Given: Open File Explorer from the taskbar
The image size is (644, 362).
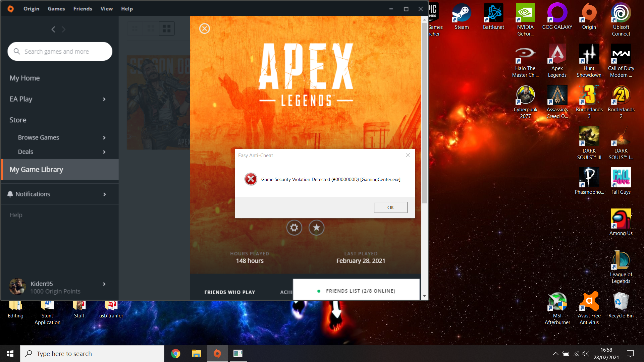Looking at the screenshot, I should [x=196, y=354].
